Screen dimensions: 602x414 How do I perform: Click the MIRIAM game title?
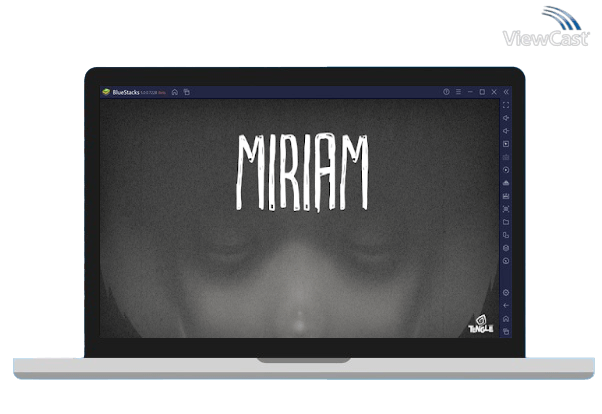302,172
